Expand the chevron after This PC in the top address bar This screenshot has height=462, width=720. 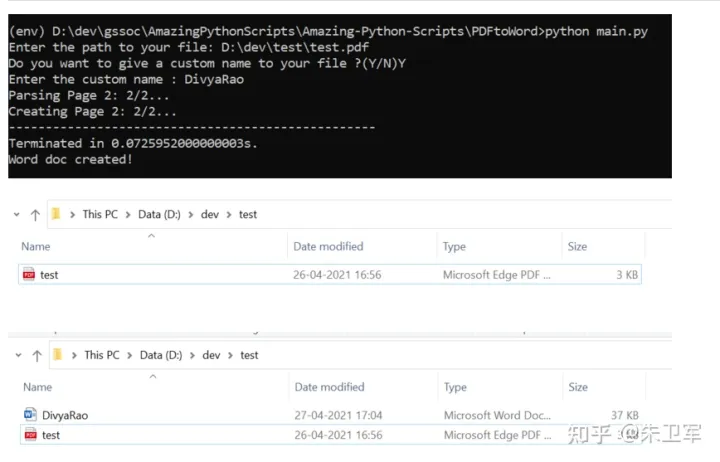point(129,214)
